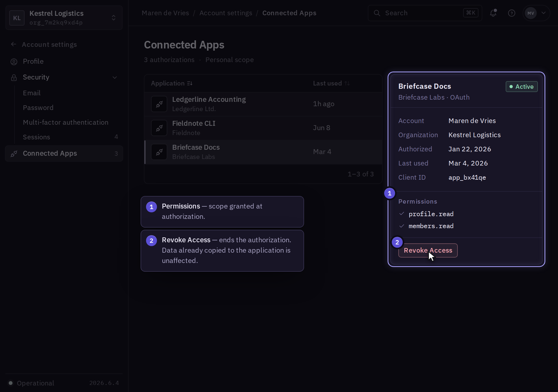The width and height of the screenshot is (558, 392).
Task: Click the Profile user icon in sidebar
Action: [14, 62]
